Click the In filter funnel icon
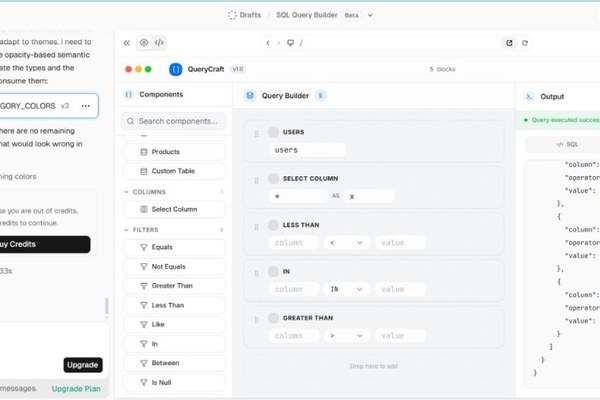 click(x=144, y=344)
